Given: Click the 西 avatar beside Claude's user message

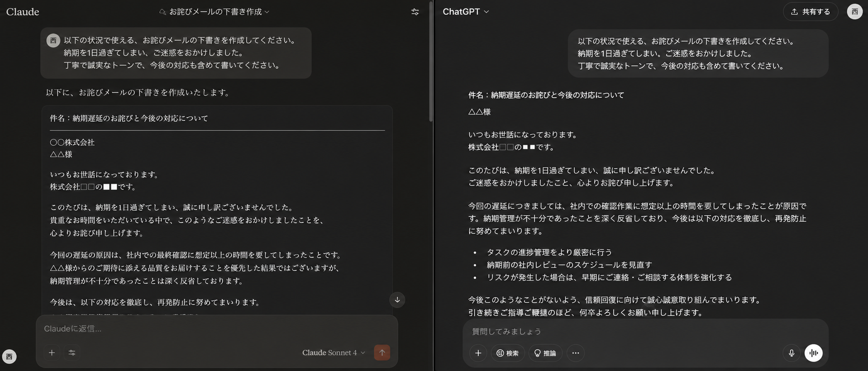Looking at the screenshot, I should tap(53, 40).
